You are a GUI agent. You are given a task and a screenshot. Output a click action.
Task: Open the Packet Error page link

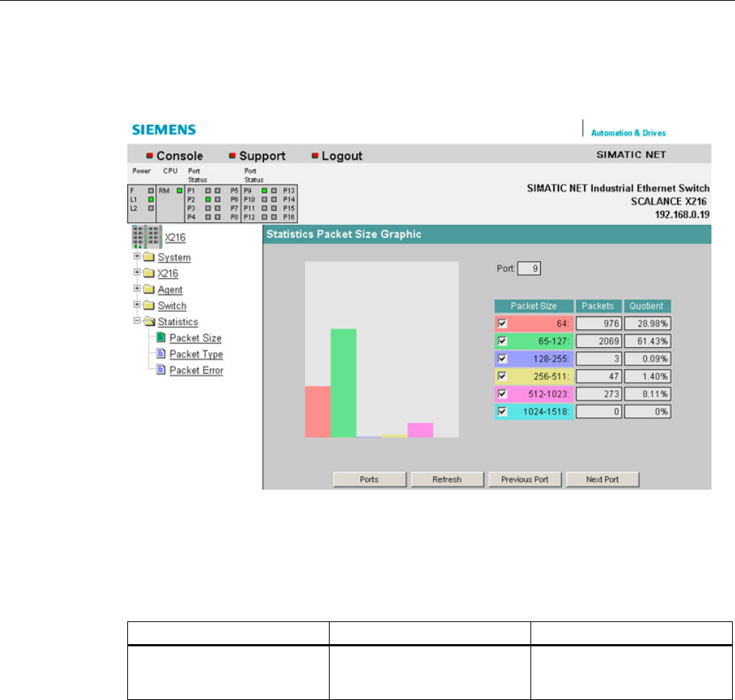pos(196,370)
